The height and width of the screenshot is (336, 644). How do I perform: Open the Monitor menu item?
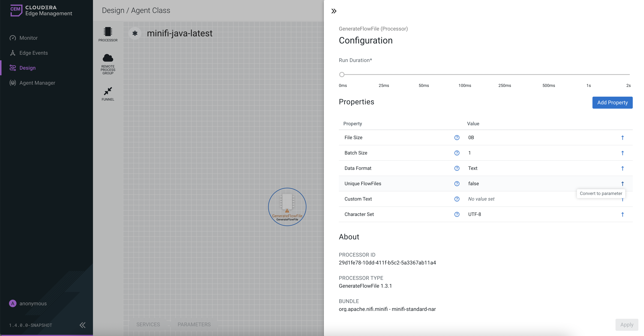pos(28,38)
